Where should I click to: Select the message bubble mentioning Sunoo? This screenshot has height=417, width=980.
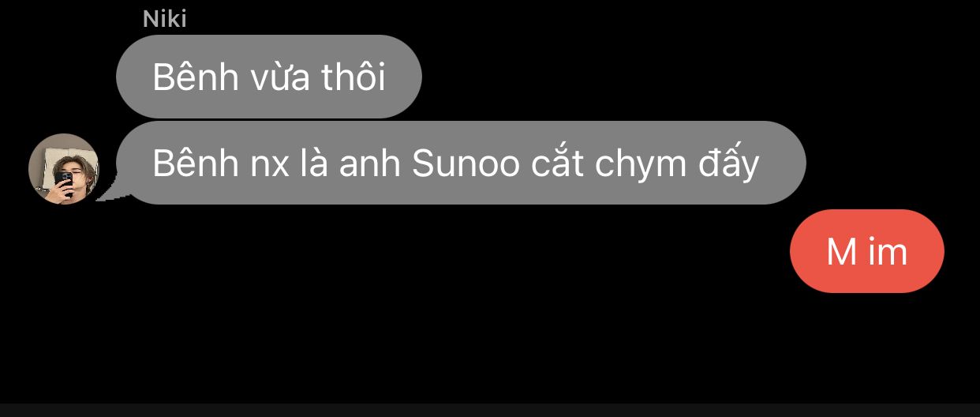(x=461, y=163)
